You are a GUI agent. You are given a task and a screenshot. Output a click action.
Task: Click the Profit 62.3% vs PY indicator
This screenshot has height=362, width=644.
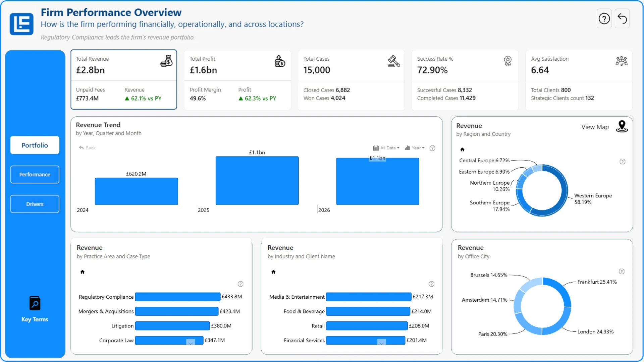[x=257, y=99]
